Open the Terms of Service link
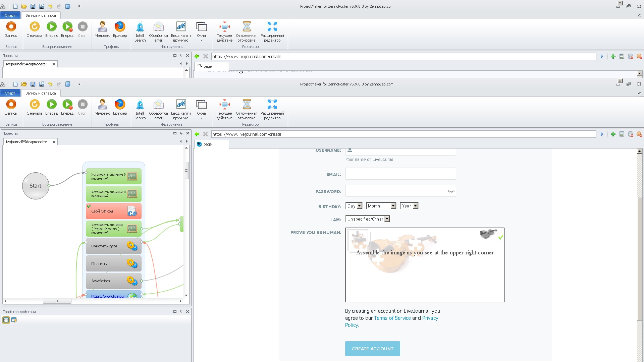Screen dimensions: 644x362 392,318
